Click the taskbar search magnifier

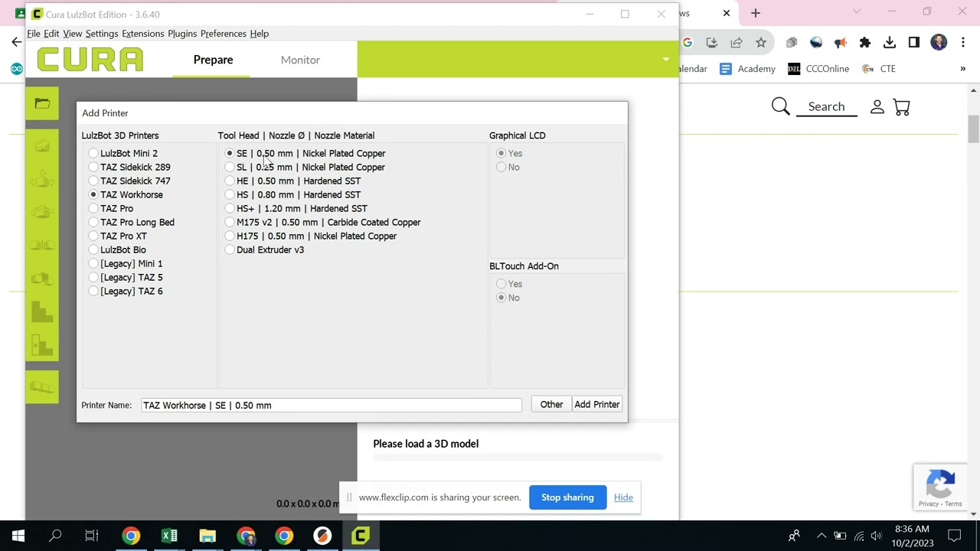[55, 536]
